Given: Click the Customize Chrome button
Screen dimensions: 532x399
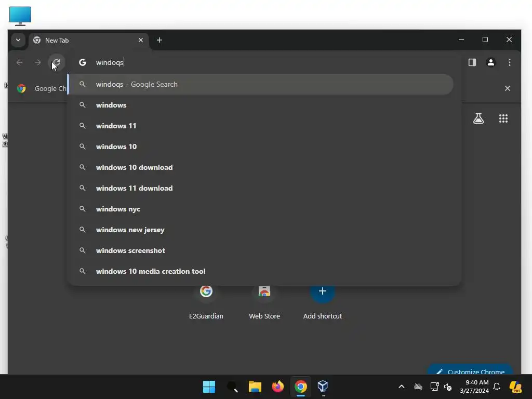Looking at the screenshot, I should [470, 369].
